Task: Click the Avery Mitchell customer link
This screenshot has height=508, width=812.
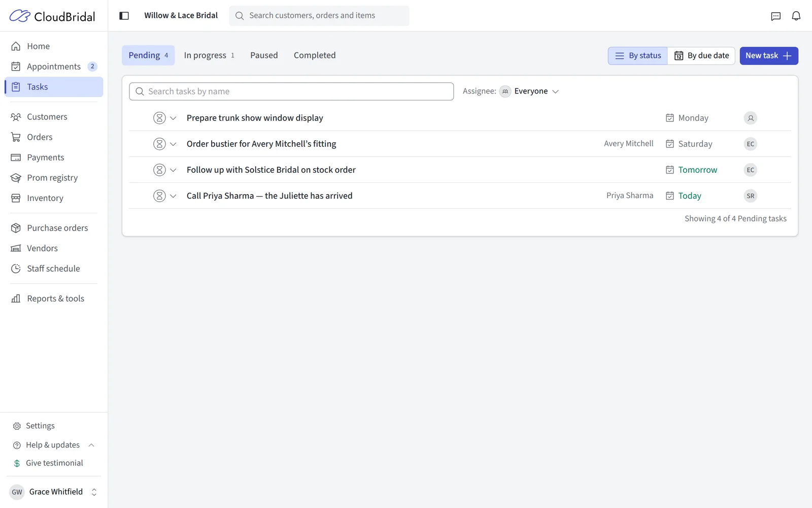Action: [628, 144]
